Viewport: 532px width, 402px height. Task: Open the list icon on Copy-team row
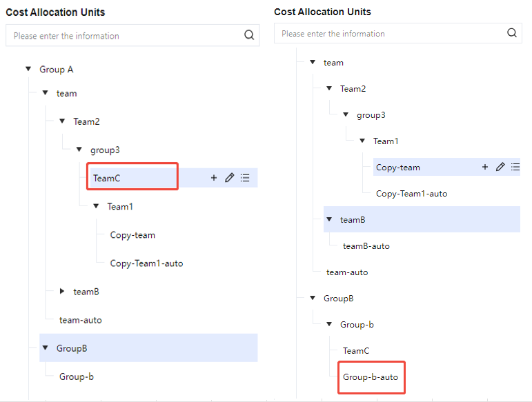(515, 167)
